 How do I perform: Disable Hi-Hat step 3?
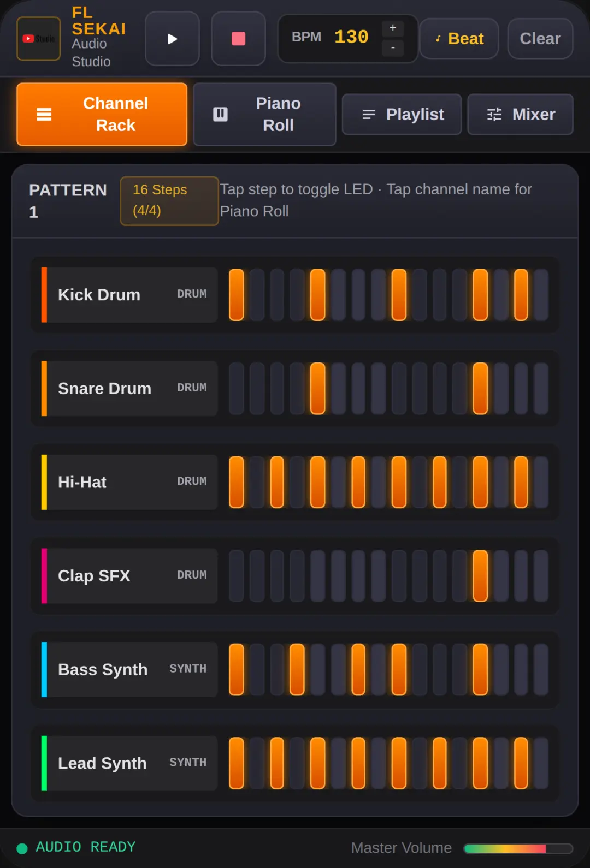pos(278,482)
